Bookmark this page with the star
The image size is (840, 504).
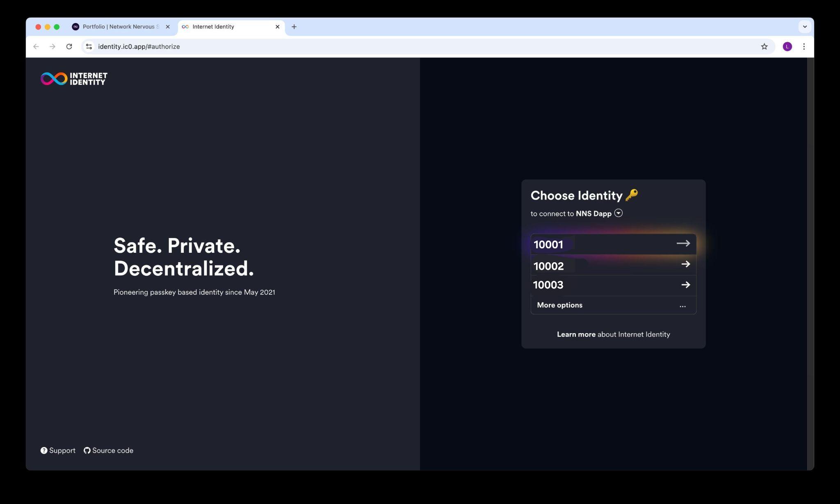[x=764, y=46]
